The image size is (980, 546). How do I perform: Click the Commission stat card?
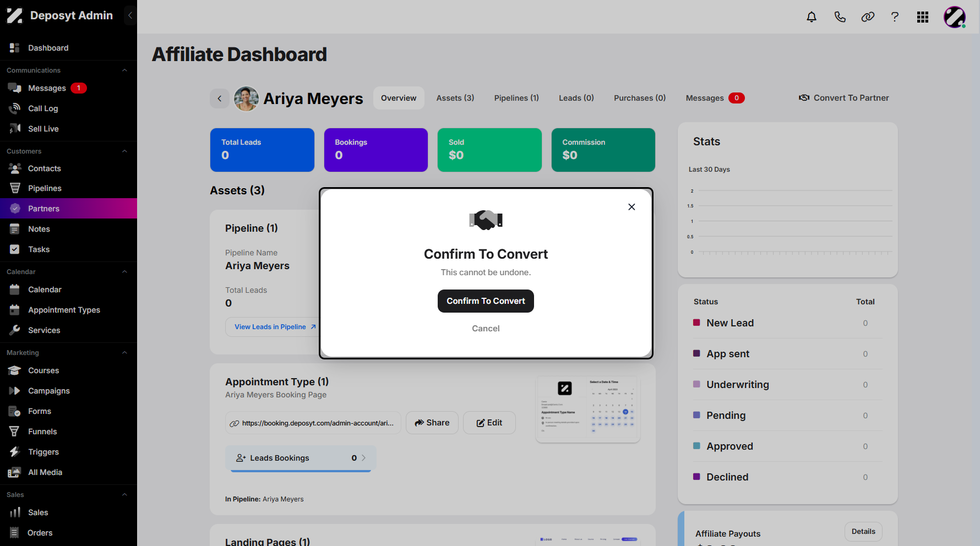point(603,150)
